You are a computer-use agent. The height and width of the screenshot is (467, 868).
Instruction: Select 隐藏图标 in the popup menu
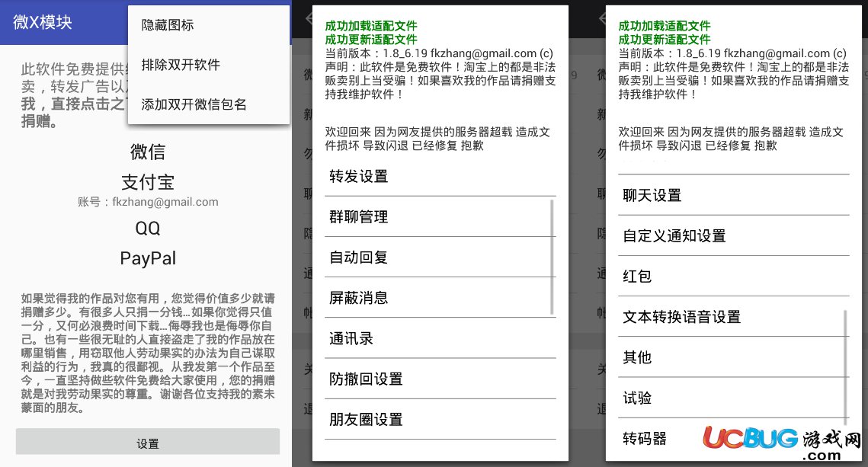tap(209, 25)
